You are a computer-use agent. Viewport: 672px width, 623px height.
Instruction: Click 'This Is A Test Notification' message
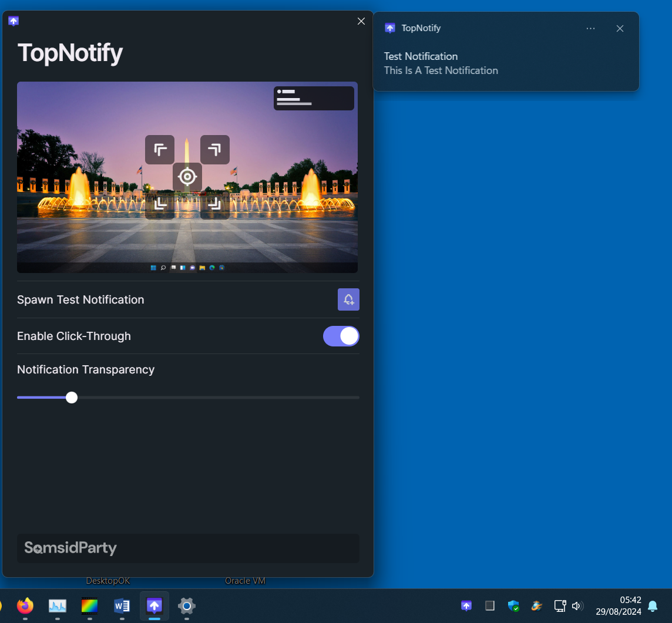coord(441,70)
